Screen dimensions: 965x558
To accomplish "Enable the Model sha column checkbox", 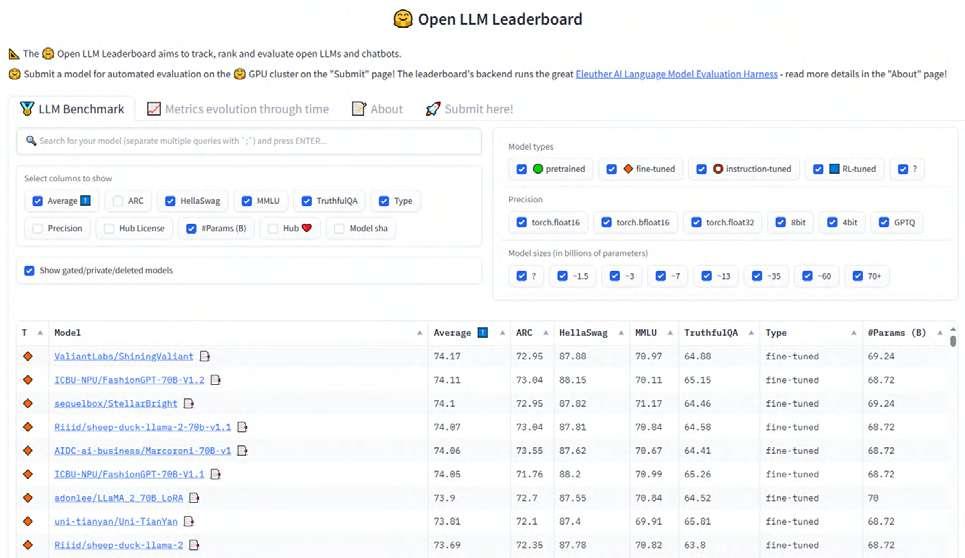I will (x=339, y=228).
